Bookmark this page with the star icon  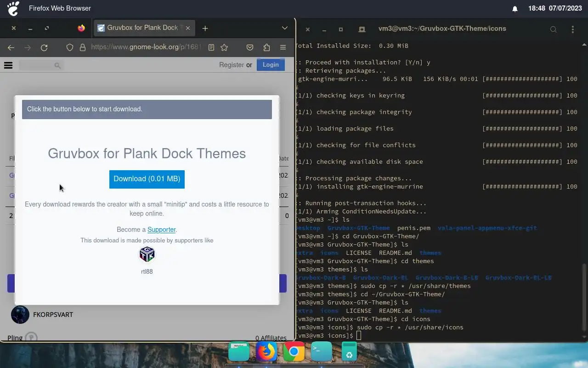click(224, 47)
